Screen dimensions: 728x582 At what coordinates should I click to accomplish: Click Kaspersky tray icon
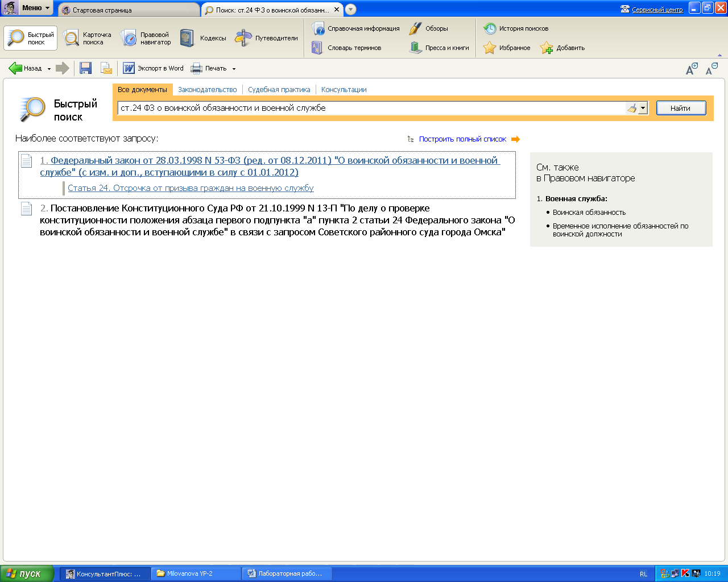click(x=686, y=574)
